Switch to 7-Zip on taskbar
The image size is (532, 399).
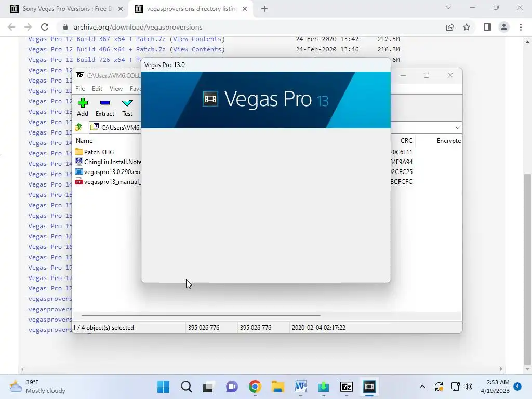pyautogui.click(x=347, y=387)
